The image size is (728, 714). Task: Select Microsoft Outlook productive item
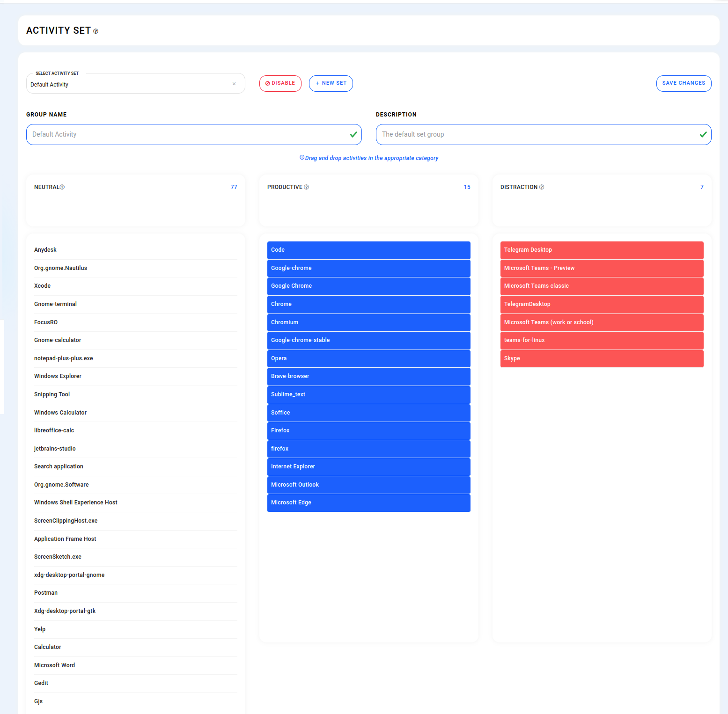pyautogui.click(x=369, y=485)
